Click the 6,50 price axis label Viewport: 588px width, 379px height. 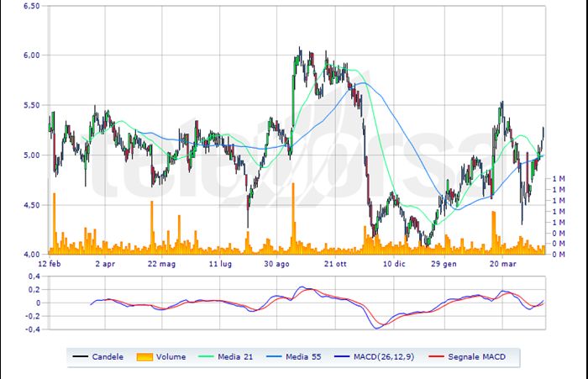[x=31, y=6]
